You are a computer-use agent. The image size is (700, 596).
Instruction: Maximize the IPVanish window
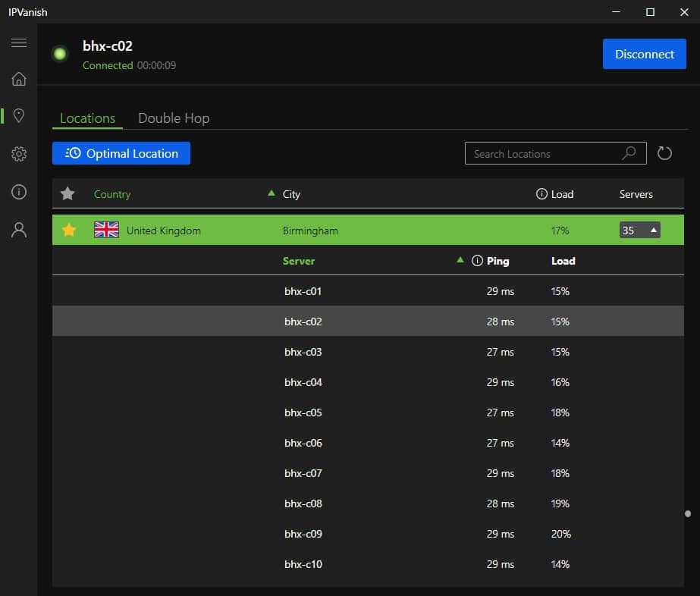(x=650, y=12)
